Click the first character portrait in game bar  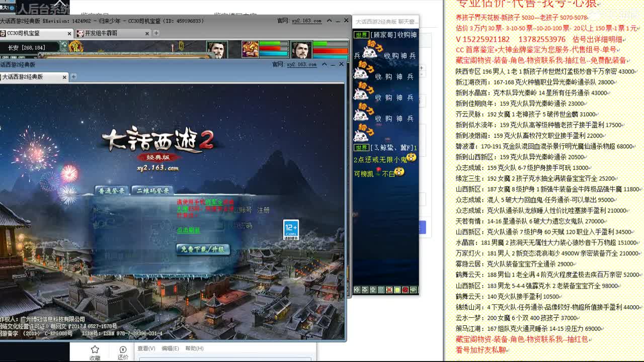pyautogui.click(x=217, y=50)
